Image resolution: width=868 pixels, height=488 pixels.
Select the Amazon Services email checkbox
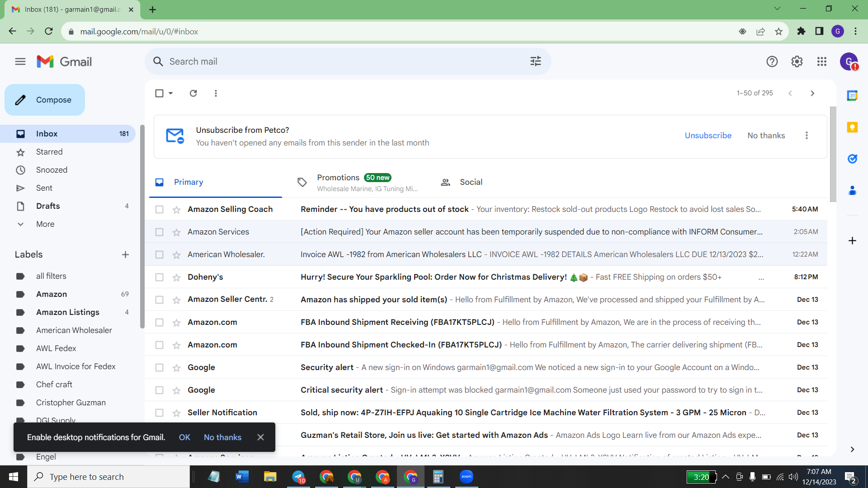159,232
